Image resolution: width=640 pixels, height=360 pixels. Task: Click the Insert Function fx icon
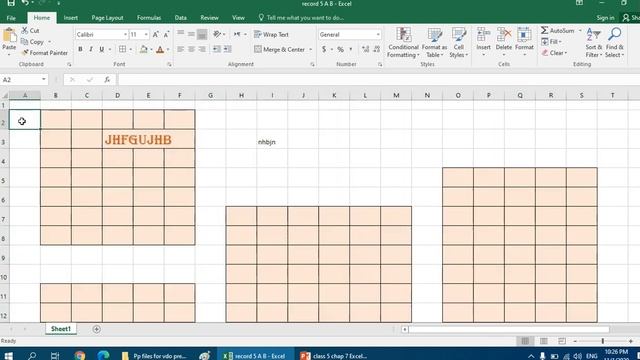point(107,80)
